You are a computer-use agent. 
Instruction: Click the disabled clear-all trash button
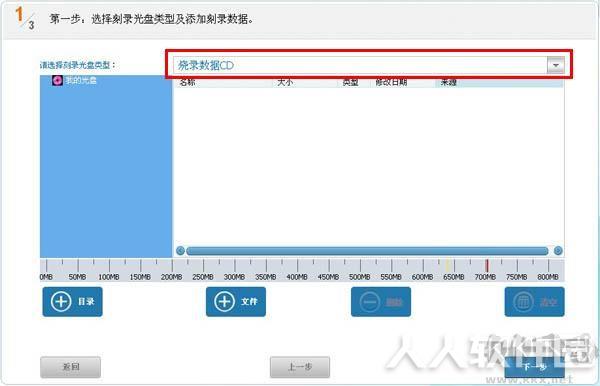pyautogui.click(x=534, y=302)
